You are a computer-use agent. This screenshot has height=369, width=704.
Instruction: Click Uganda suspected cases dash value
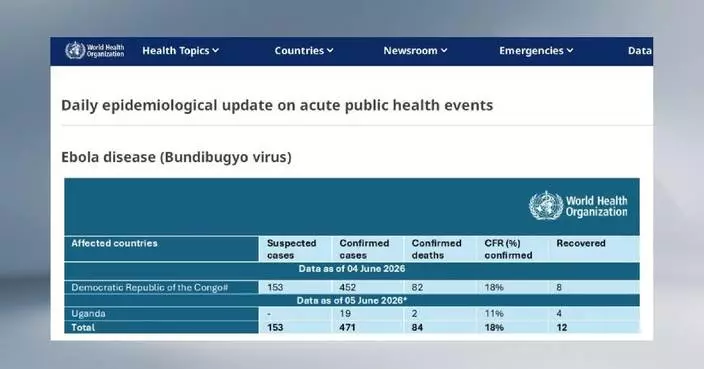point(269,314)
